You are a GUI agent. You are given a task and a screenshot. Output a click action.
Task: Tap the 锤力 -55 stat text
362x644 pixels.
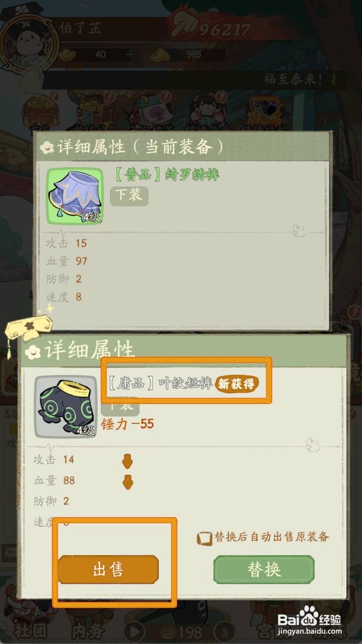tap(128, 424)
